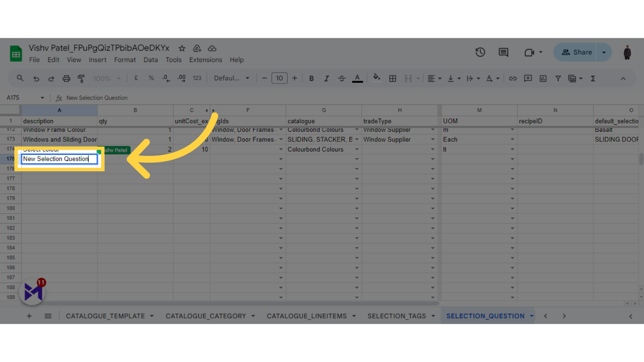Click the filter icon in toolbar
This screenshot has height=362, width=644.
[558, 79]
